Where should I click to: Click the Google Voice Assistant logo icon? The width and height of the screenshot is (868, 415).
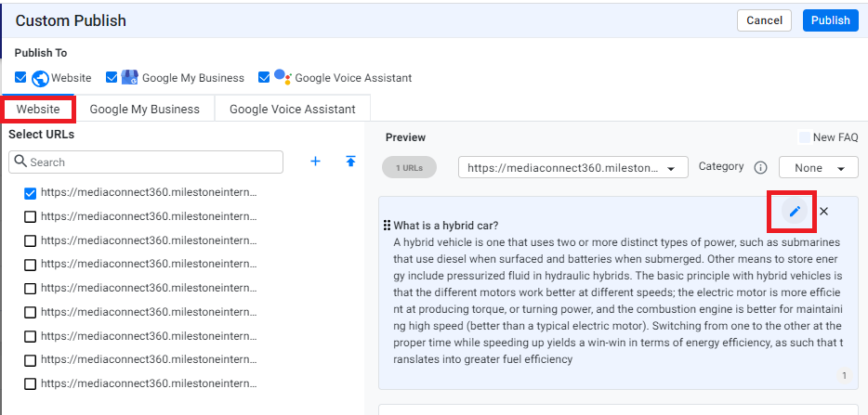click(283, 77)
